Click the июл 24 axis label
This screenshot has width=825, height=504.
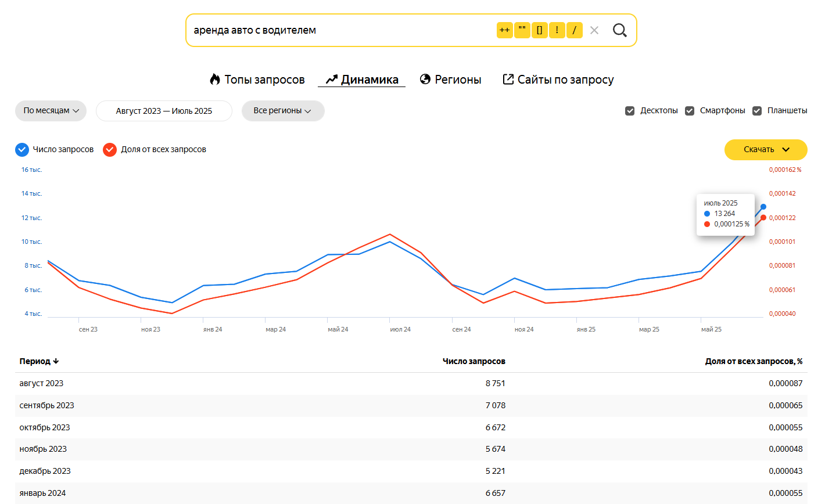400,329
